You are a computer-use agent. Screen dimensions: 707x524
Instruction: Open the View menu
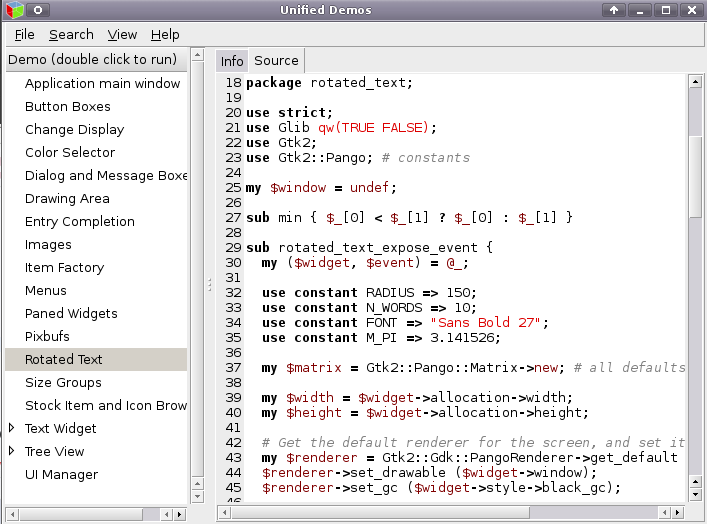tap(122, 34)
